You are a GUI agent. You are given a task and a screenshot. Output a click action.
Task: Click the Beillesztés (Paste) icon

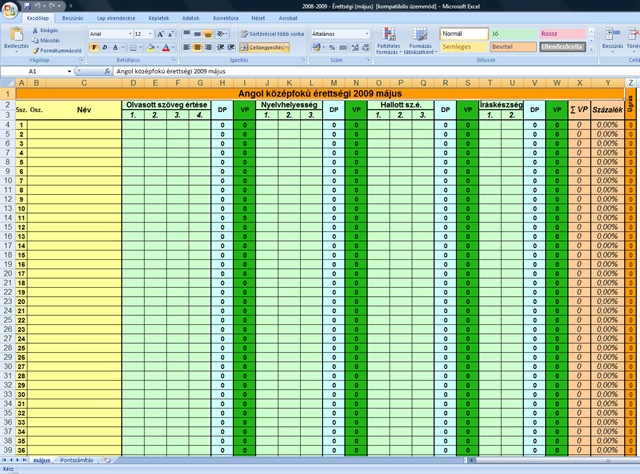click(15, 36)
